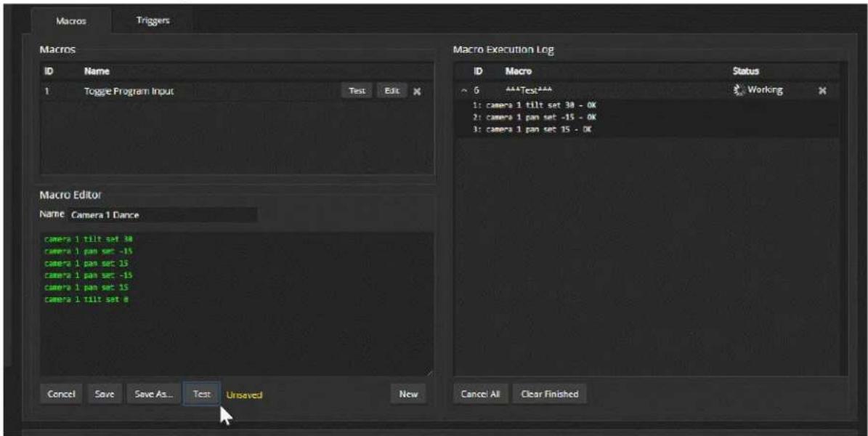Click the Macro column header in log
The height and width of the screenshot is (436, 868).
pos(518,71)
